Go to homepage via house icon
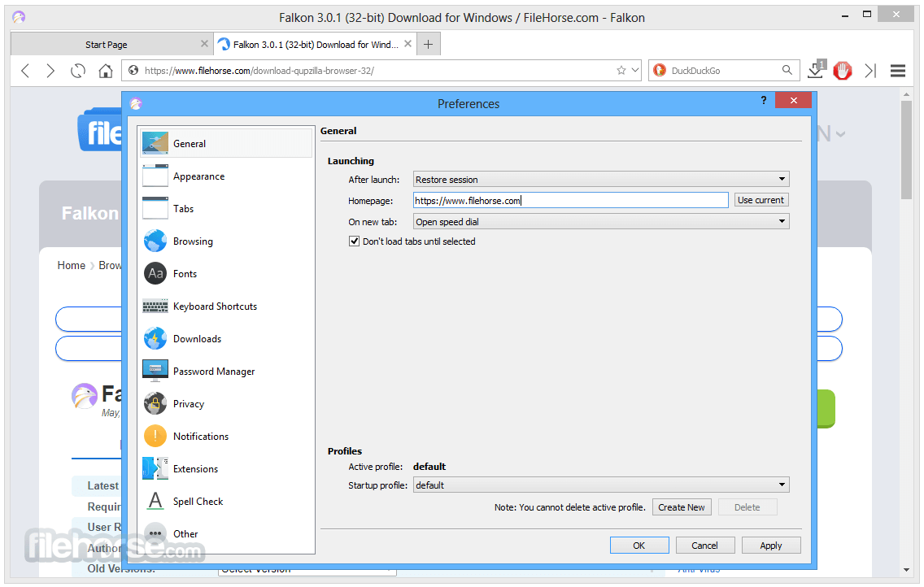Image resolution: width=924 pixels, height=587 pixels. click(106, 71)
